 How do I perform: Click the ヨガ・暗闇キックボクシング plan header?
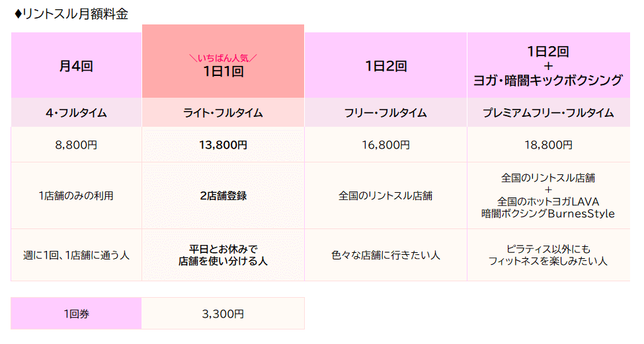pyautogui.click(x=548, y=66)
